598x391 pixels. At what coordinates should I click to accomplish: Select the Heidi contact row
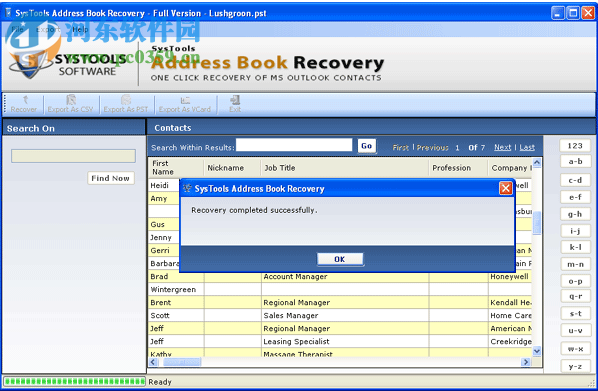tap(164, 185)
